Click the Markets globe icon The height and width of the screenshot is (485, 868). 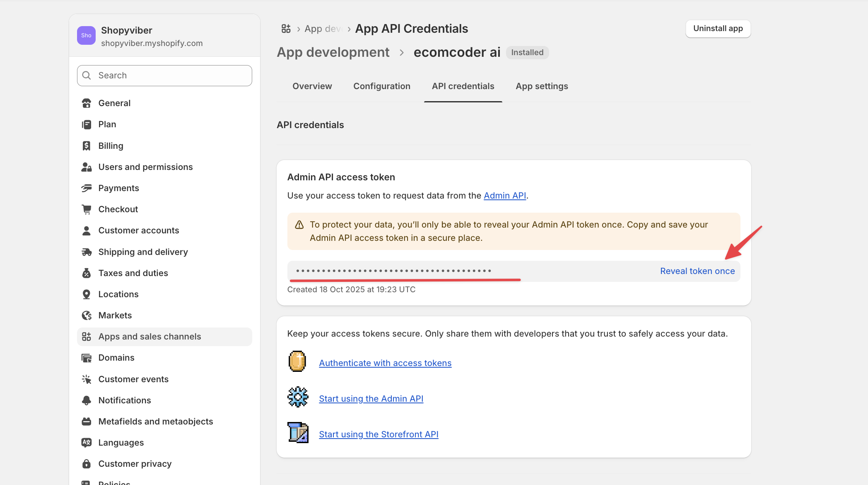point(87,315)
